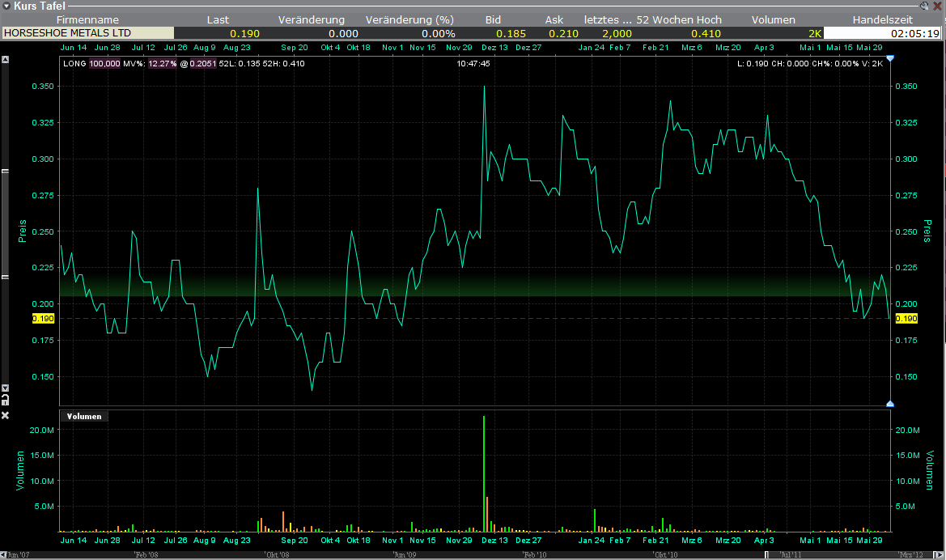
Task: Click the left-side scale up arrow
Action: coord(5,60)
